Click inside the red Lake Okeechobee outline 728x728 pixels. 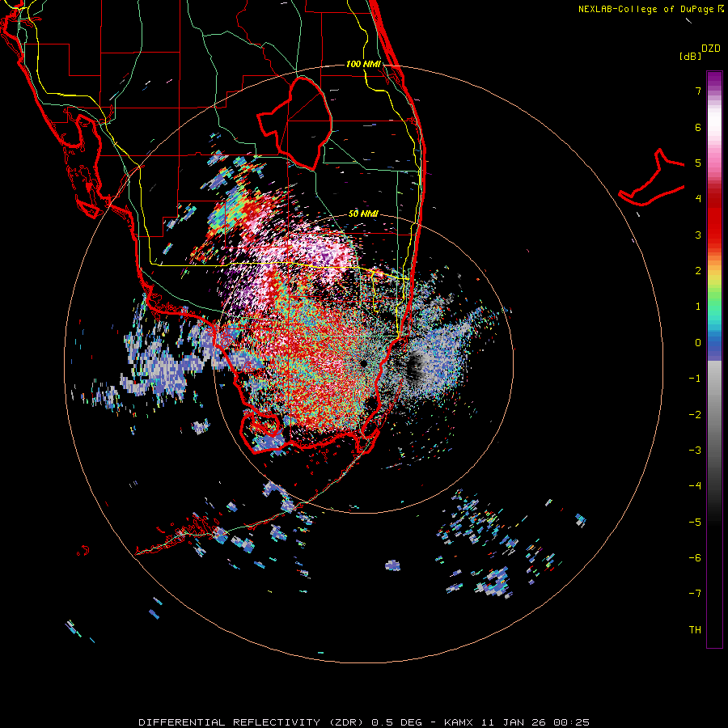click(x=302, y=123)
